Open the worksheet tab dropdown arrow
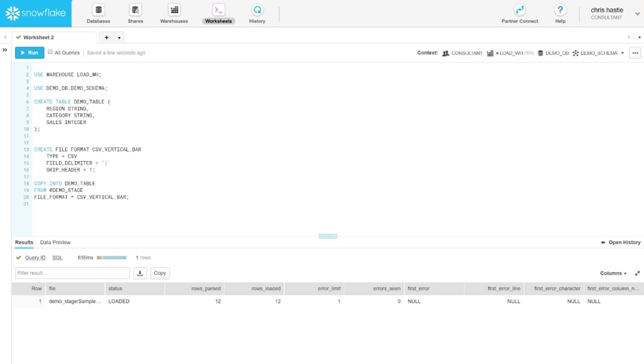This screenshot has height=364, width=644. [x=119, y=38]
